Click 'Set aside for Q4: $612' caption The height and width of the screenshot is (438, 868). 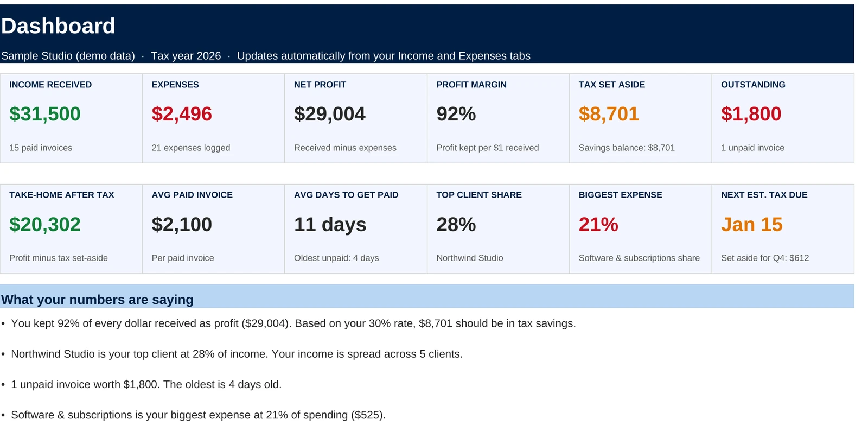(x=765, y=258)
